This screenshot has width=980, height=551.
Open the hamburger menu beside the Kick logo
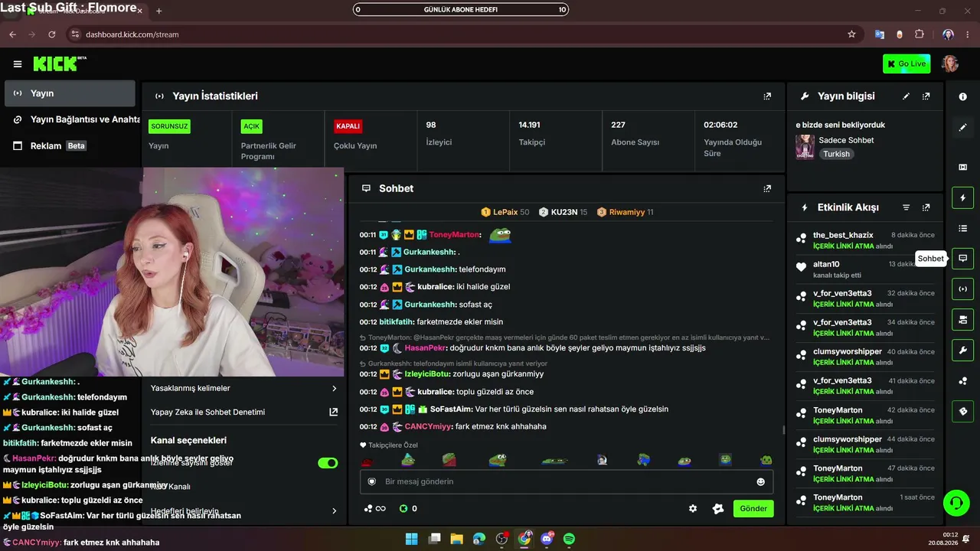tap(18, 64)
